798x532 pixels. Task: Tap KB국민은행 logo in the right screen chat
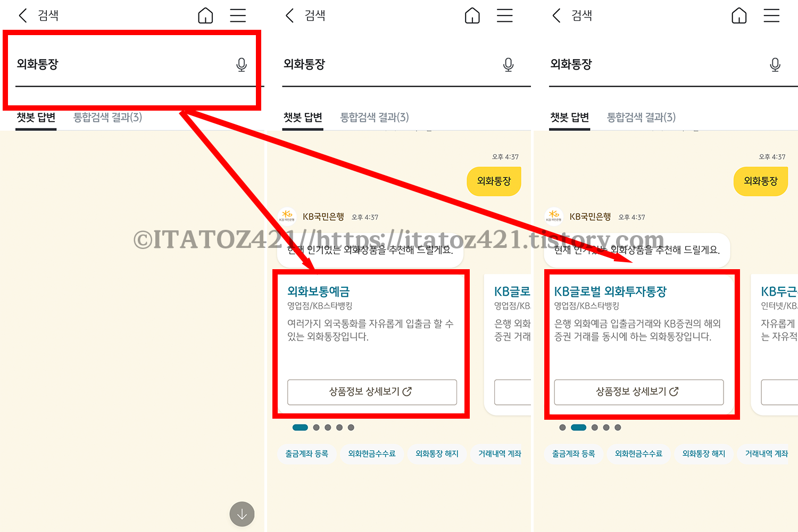click(x=554, y=217)
